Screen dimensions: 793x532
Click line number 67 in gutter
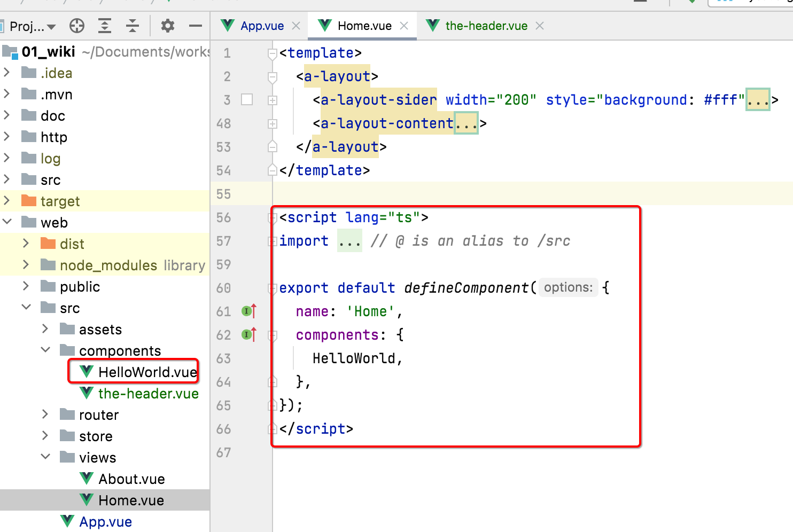tap(223, 452)
